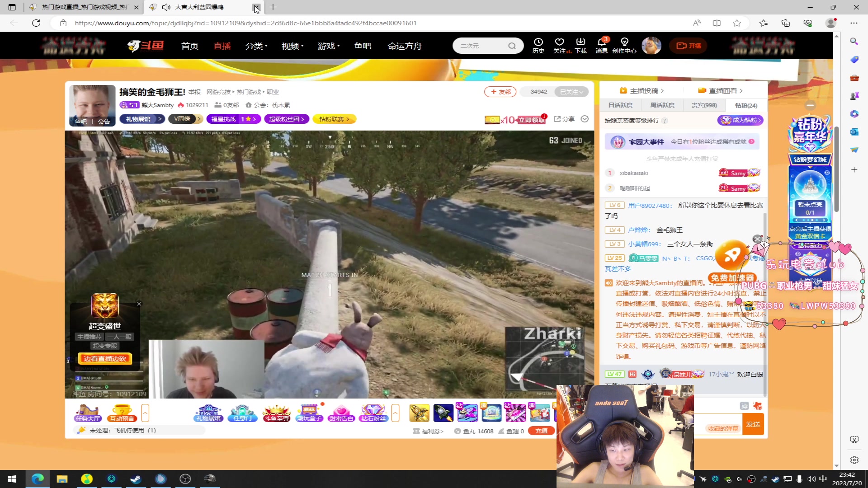Open the 福利券 coupons link
Viewport: 868px width, 488px height.
[x=428, y=431]
